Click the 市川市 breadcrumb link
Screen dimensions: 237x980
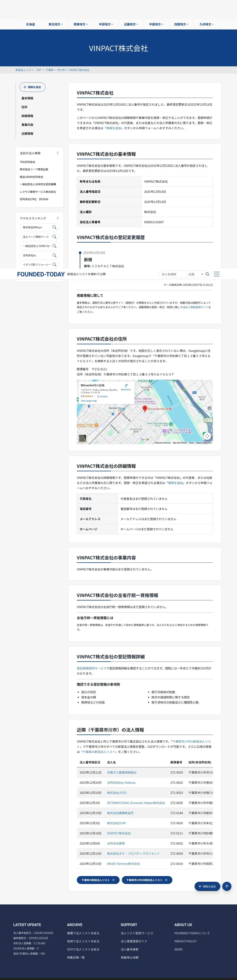(x=61, y=70)
